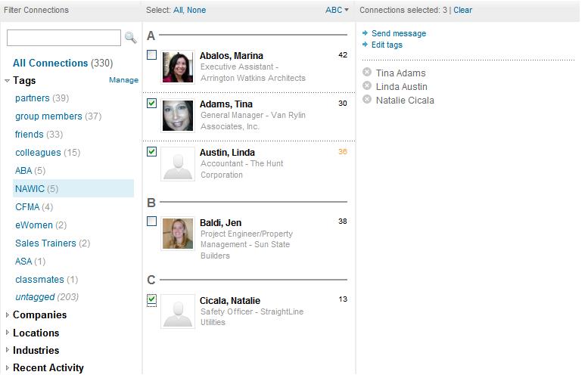Check the Baldi, Jen checkbox
This screenshot has height=378, width=588.
[x=151, y=221]
